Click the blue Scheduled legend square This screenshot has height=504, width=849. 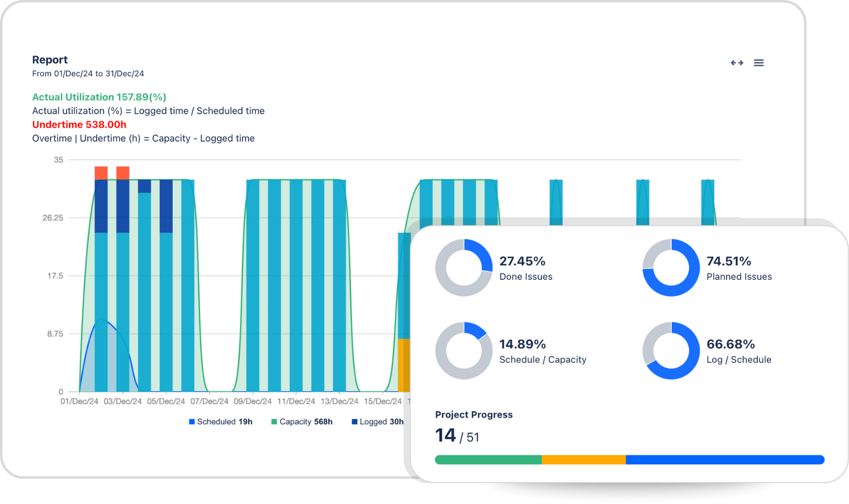[191, 421]
